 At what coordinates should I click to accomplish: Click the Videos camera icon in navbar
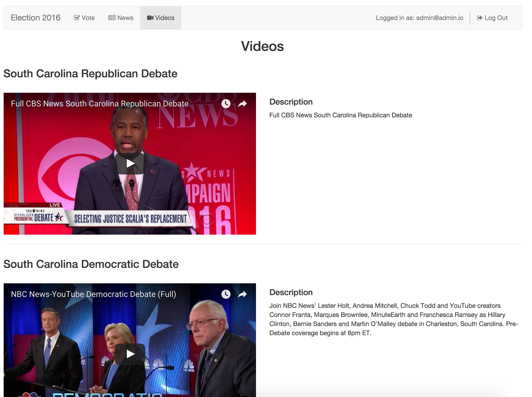click(x=150, y=18)
